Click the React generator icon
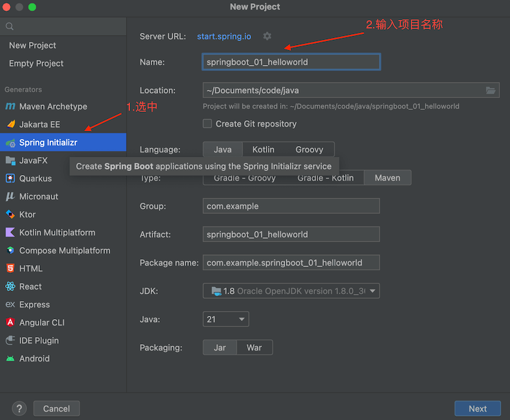 [x=10, y=287]
